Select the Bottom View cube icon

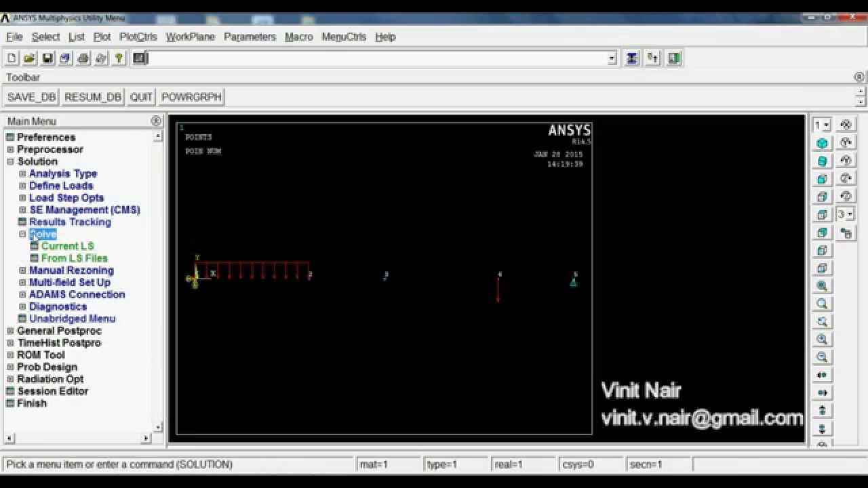pyautogui.click(x=822, y=268)
